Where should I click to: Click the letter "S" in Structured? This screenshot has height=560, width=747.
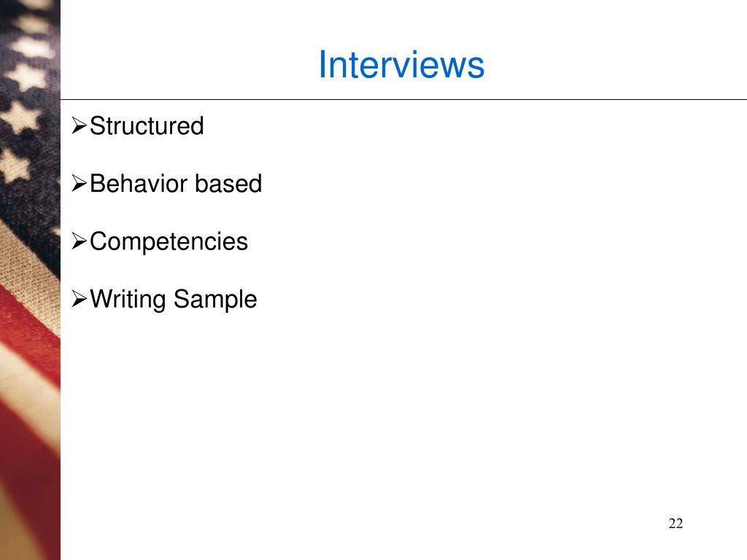[x=97, y=126]
